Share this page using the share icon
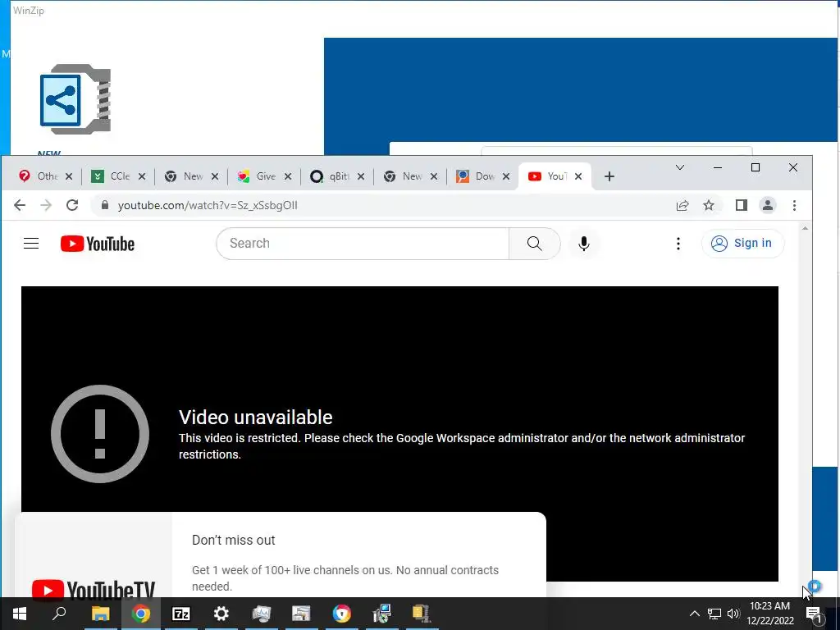This screenshot has width=840, height=630. coord(682,205)
